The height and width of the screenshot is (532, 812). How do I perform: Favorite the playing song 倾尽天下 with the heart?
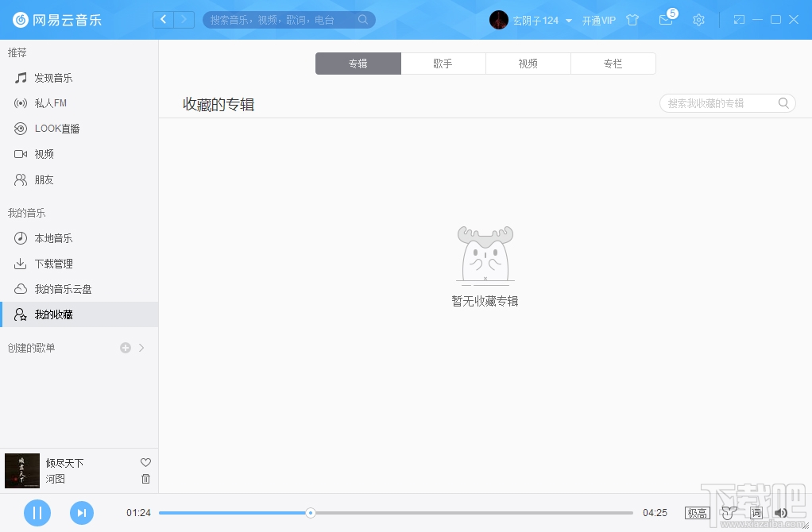145,461
